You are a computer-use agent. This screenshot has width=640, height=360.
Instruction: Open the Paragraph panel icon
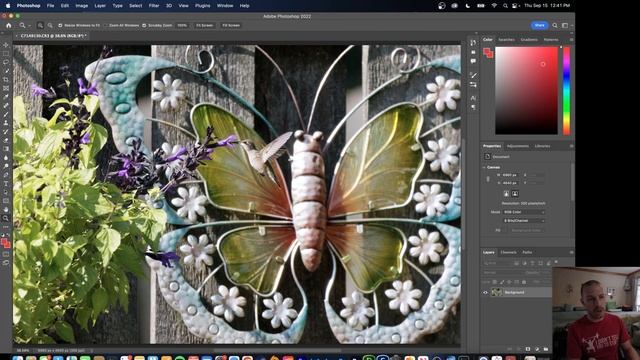pyautogui.click(x=473, y=107)
